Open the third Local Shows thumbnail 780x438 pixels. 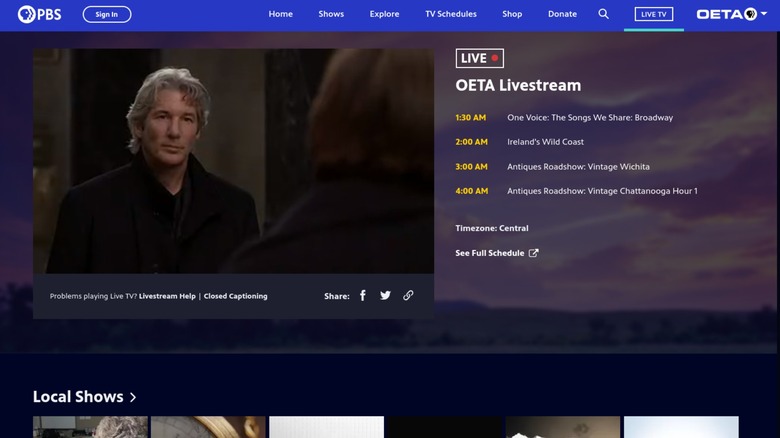click(326, 427)
